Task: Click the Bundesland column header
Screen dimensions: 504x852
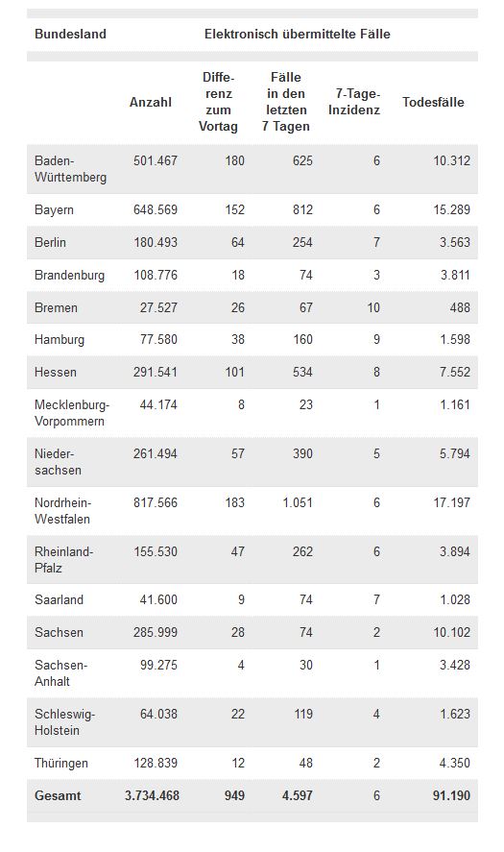Action: point(70,34)
